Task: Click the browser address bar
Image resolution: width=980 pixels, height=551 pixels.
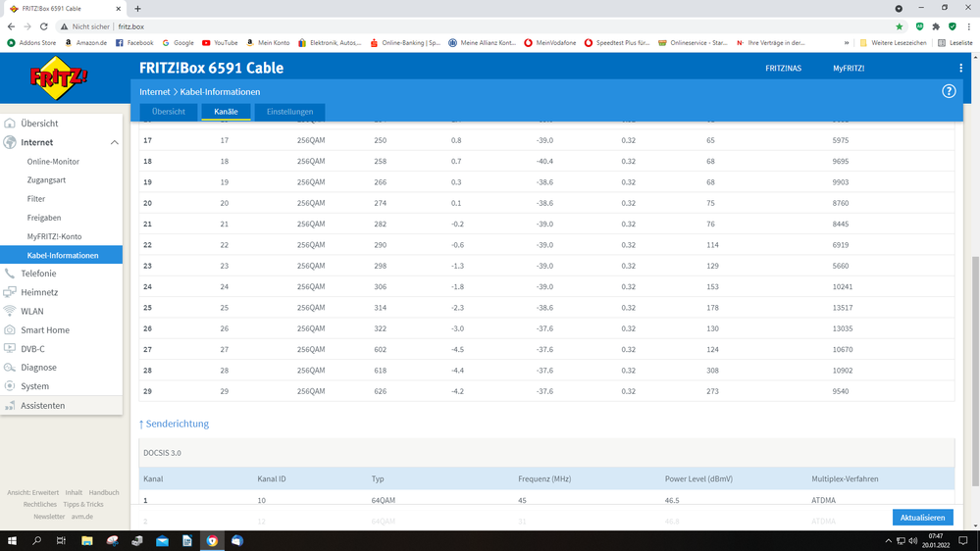Action: click(475, 26)
